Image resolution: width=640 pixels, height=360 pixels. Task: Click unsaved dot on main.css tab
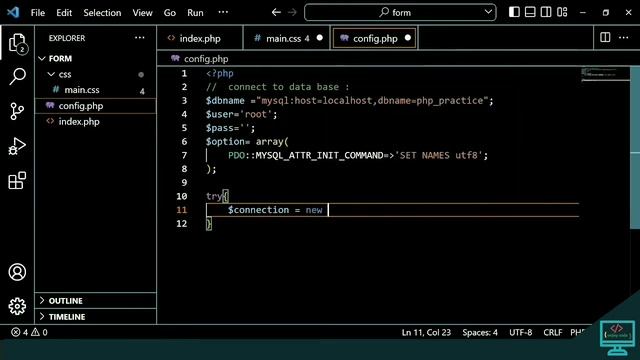click(x=320, y=38)
